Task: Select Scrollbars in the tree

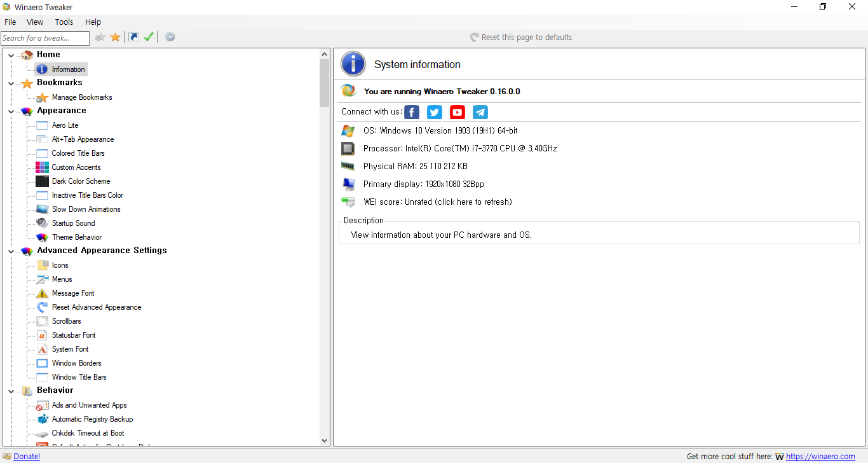Action: (x=67, y=321)
